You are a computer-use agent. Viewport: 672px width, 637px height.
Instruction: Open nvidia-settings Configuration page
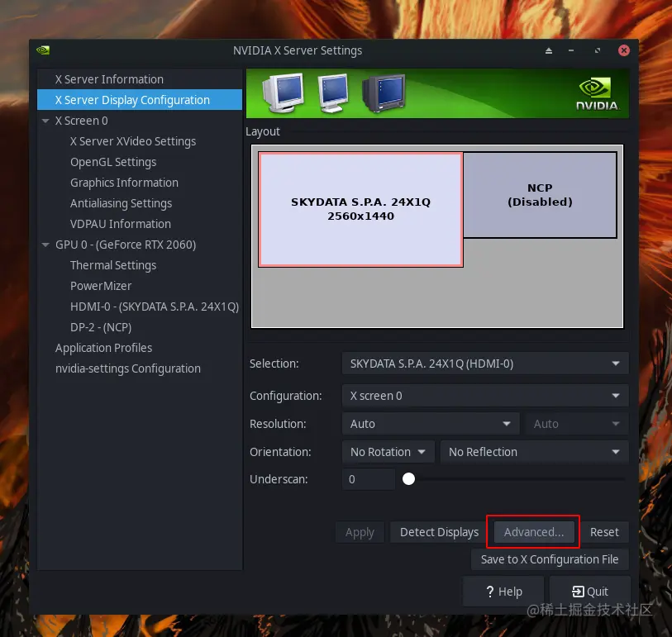(140, 368)
